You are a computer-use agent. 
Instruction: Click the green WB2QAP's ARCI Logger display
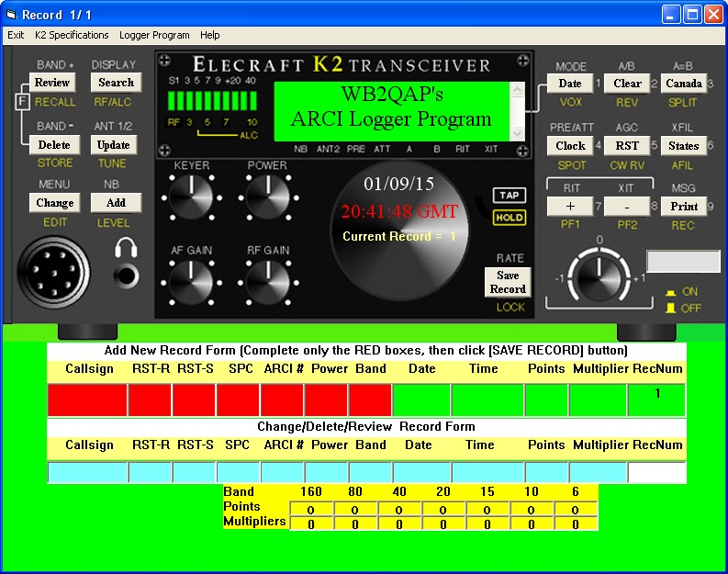[392, 111]
